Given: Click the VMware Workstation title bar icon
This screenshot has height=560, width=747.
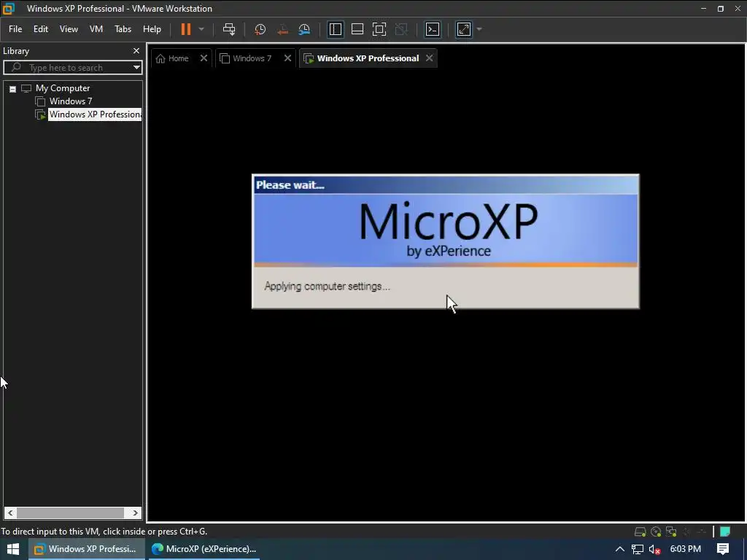Looking at the screenshot, I should (9, 8).
